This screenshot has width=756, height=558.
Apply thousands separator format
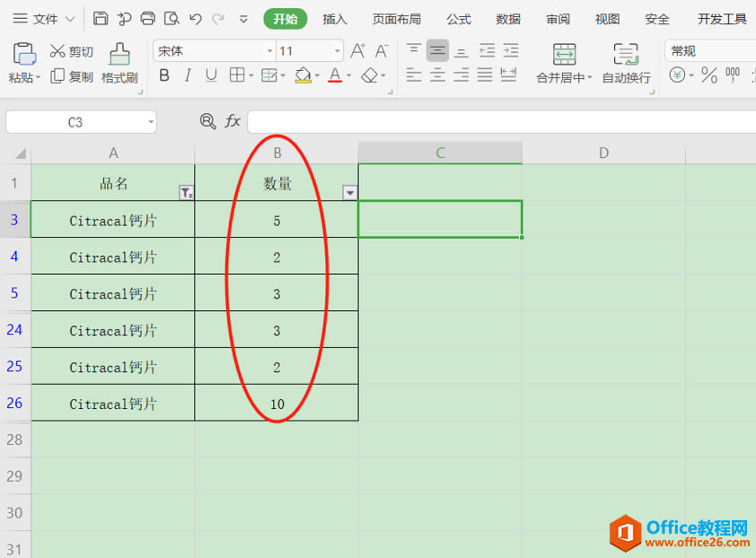733,75
